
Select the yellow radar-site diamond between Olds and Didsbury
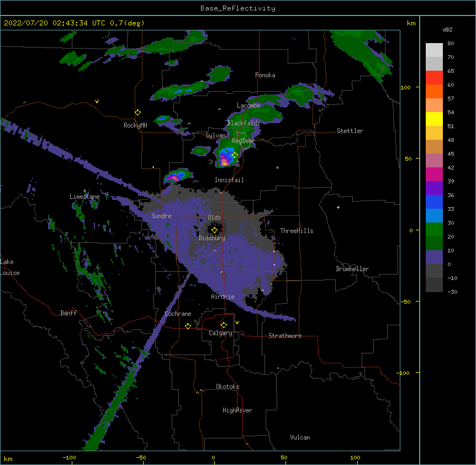(214, 230)
